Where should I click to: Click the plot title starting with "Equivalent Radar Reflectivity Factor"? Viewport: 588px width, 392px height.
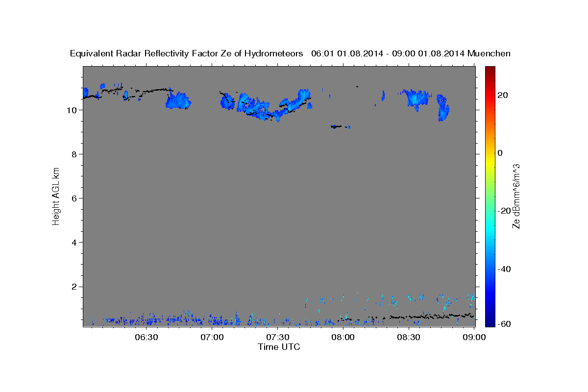coord(290,53)
